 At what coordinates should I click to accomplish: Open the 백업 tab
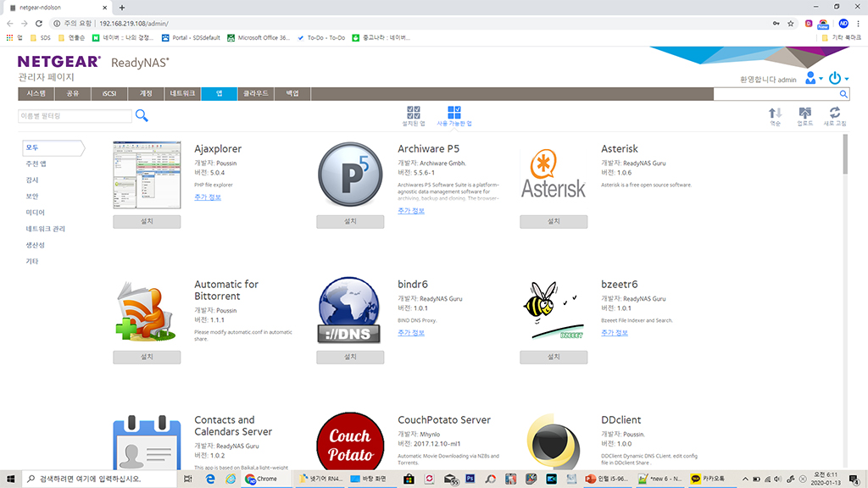point(292,93)
